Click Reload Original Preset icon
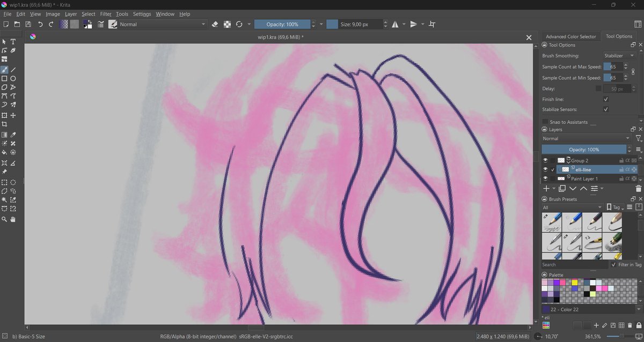The width and height of the screenshot is (644, 342). 239,24
